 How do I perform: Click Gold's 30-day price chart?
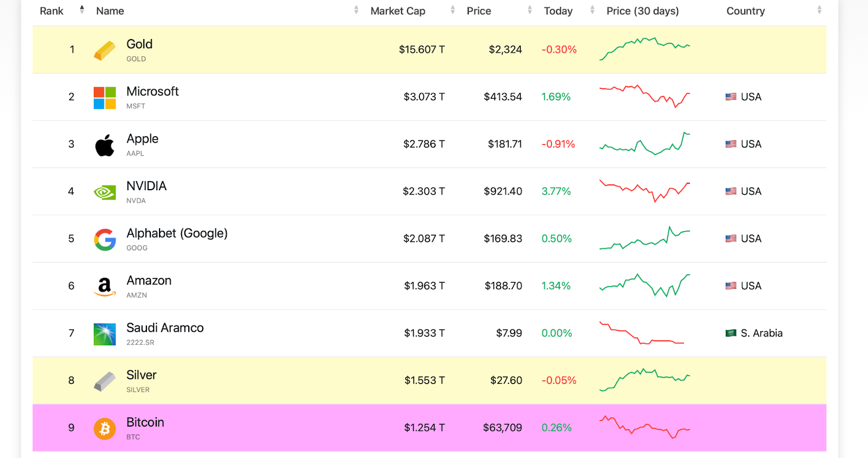coord(644,49)
